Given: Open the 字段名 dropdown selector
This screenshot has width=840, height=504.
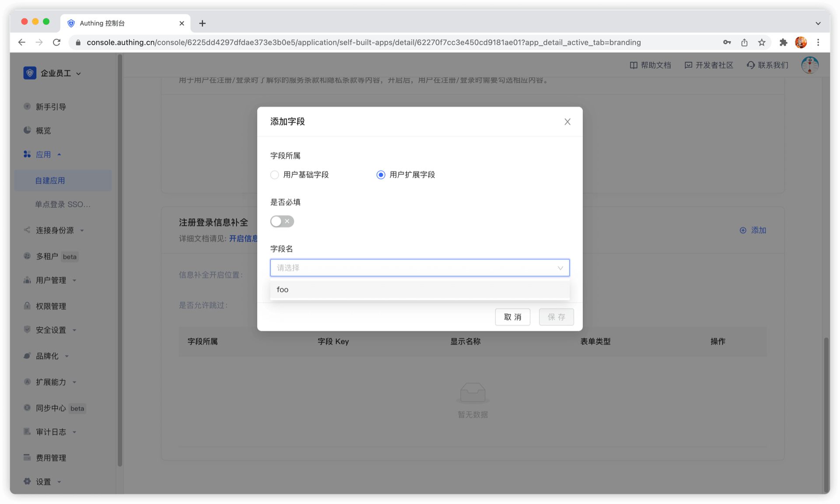Looking at the screenshot, I should click(x=419, y=268).
